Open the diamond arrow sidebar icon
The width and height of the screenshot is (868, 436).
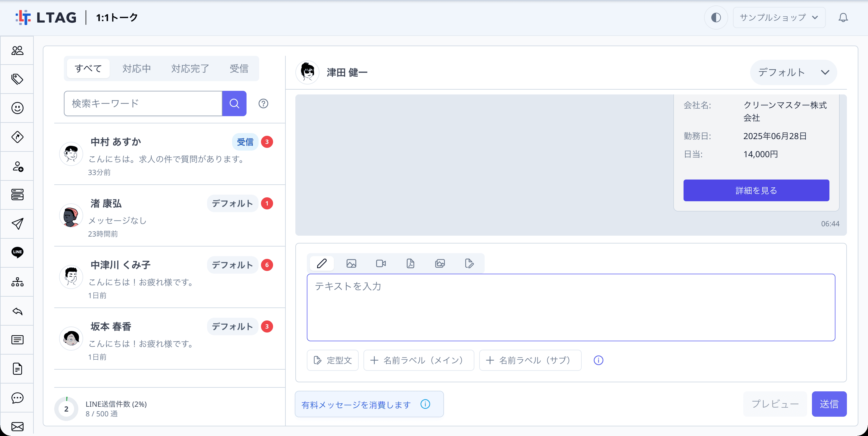coord(17,137)
